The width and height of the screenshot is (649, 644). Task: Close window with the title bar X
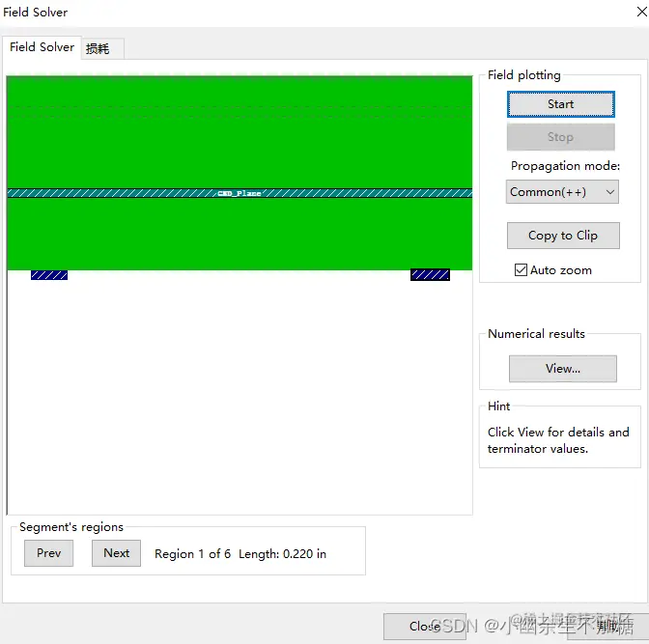click(641, 12)
